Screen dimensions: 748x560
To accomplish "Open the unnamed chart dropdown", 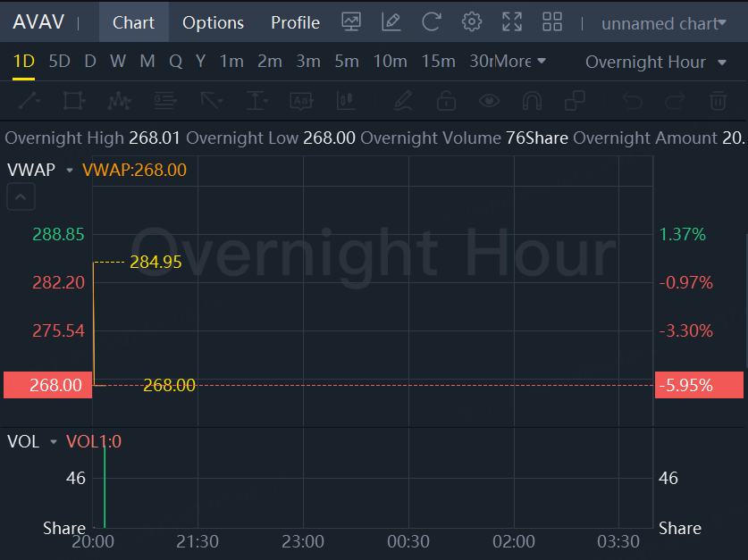I will click(x=664, y=23).
